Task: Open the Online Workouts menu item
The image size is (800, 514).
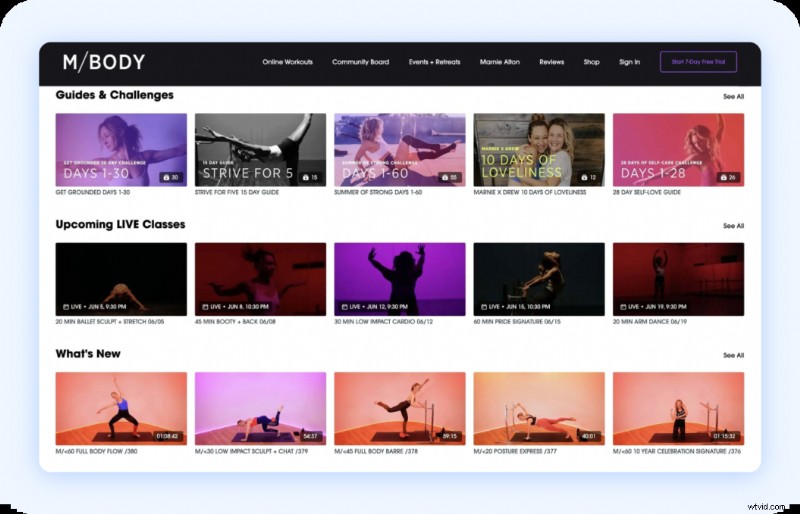Action: click(x=287, y=62)
